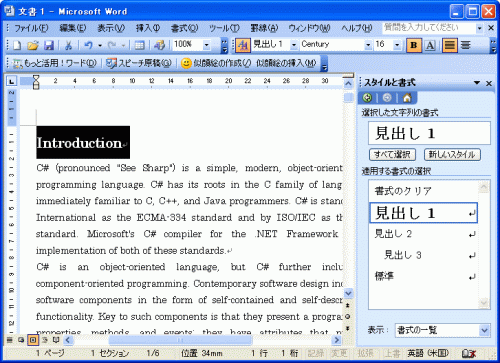500x363 pixels.
Task: Open the Century font name dropdown
Action: pos(368,45)
